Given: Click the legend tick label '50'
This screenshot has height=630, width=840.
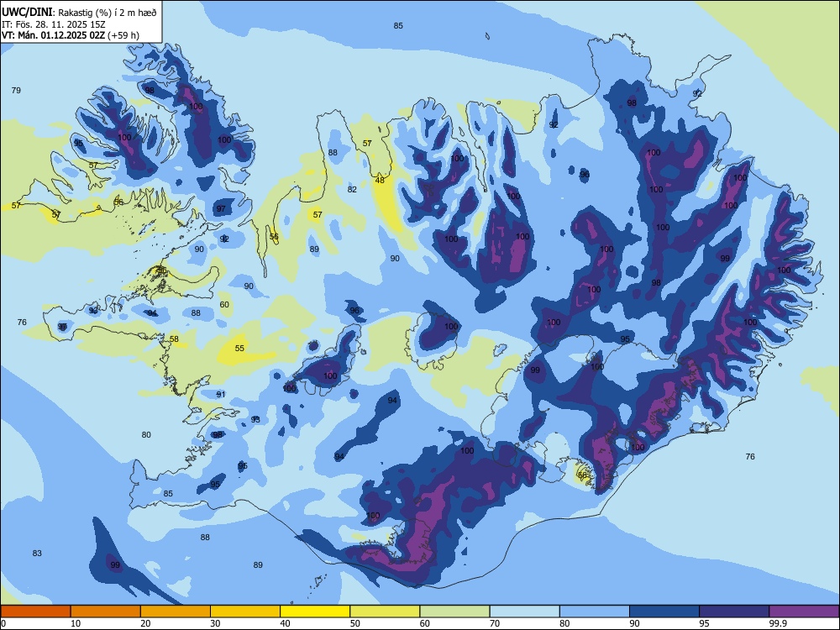Looking at the screenshot, I should 355,623.
